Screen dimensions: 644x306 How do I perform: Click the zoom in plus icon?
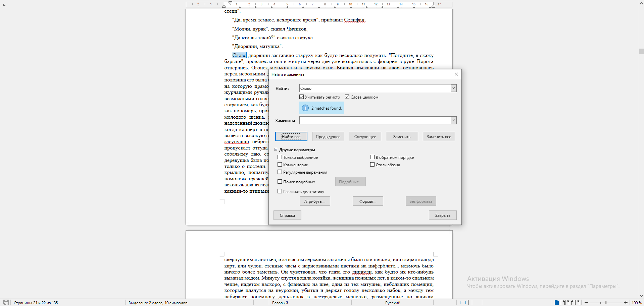click(x=626, y=303)
